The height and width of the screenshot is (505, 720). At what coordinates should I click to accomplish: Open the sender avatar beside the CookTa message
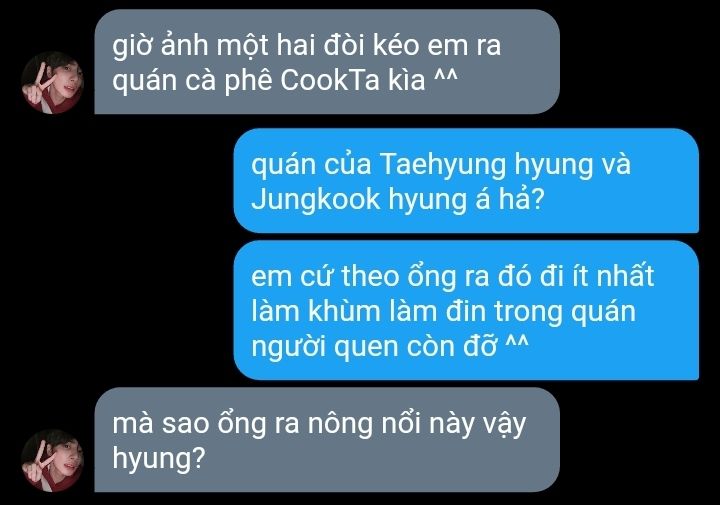52,82
